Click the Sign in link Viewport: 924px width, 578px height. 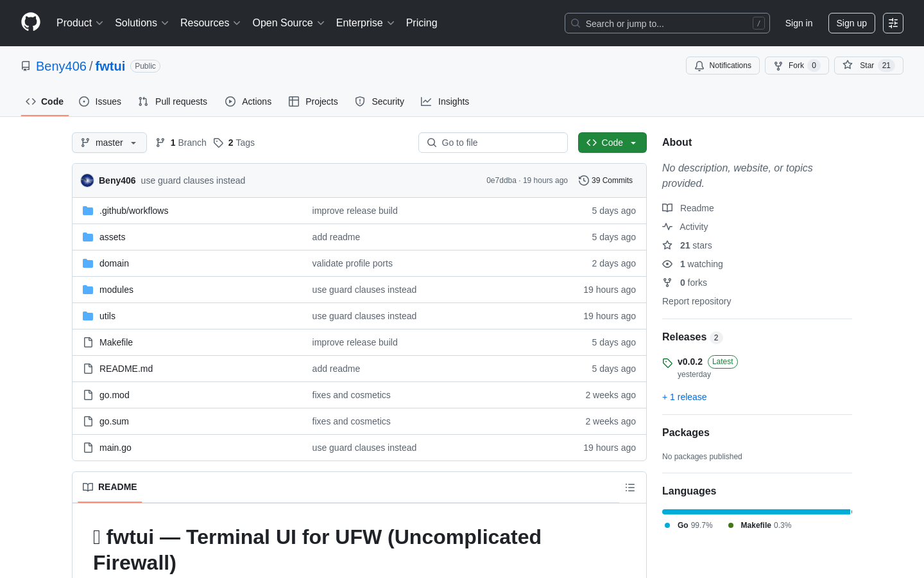tap(799, 23)
